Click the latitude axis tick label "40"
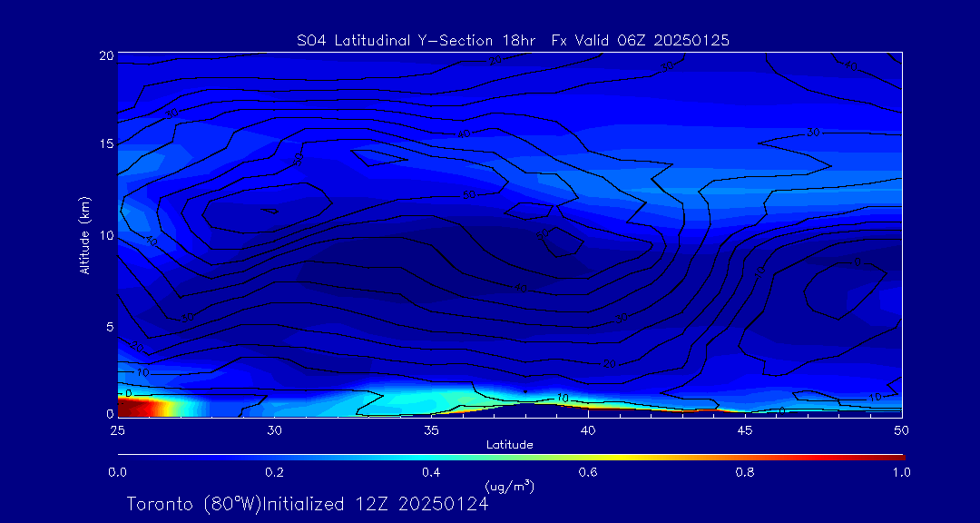This screenshot has height=523, width=980. pos(588,430)
